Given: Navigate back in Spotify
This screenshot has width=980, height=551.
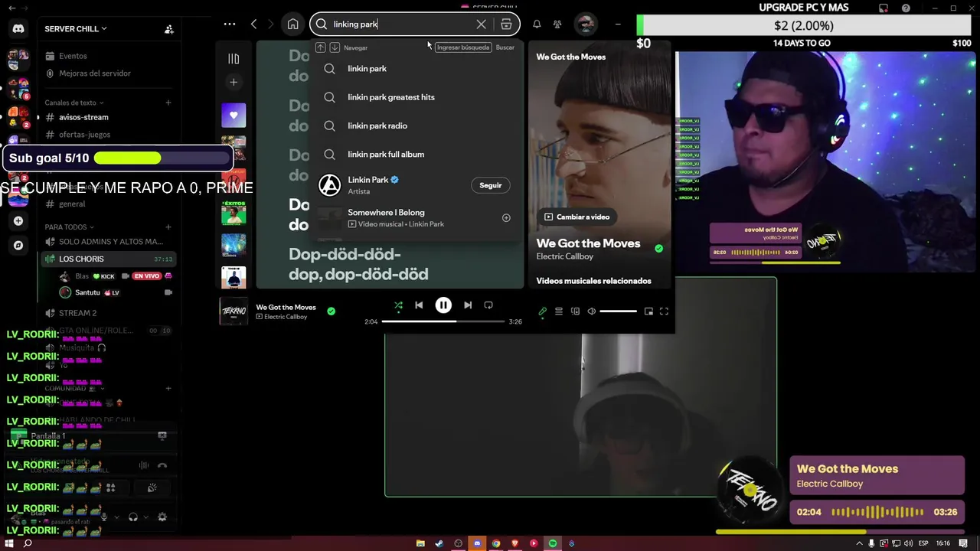Looking at the screenshot, I should coord(254,24).
